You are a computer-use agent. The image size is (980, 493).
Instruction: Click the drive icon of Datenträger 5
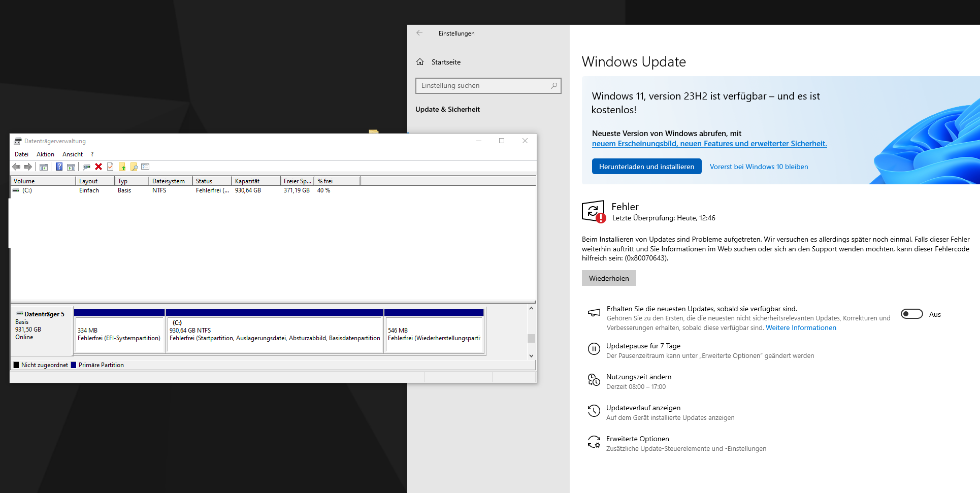pos(20,314)
